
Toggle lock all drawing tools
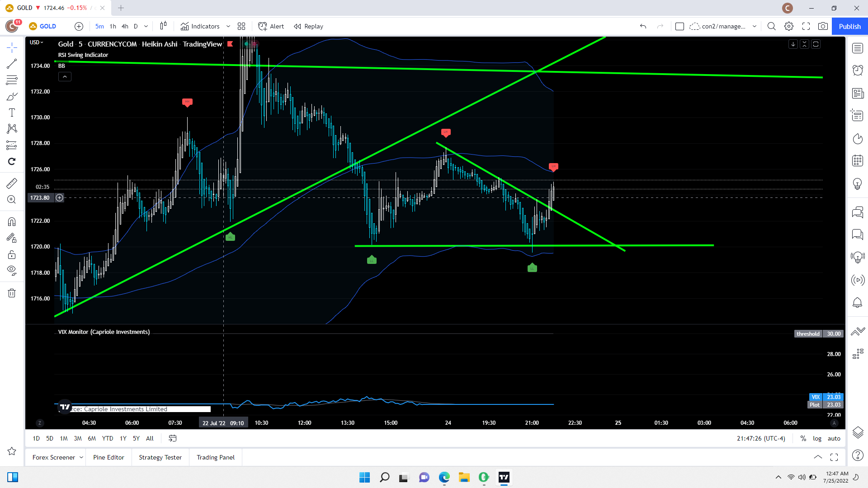(12, 254)
